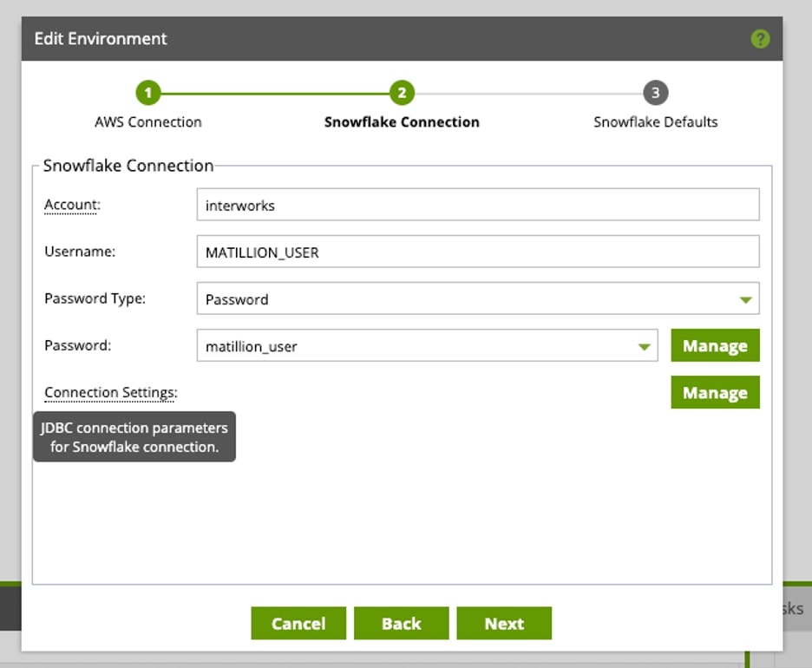The height and width of the screenshot is (668, 812).
Task: Manage the Connection Settings
Action: click(715, 392)
